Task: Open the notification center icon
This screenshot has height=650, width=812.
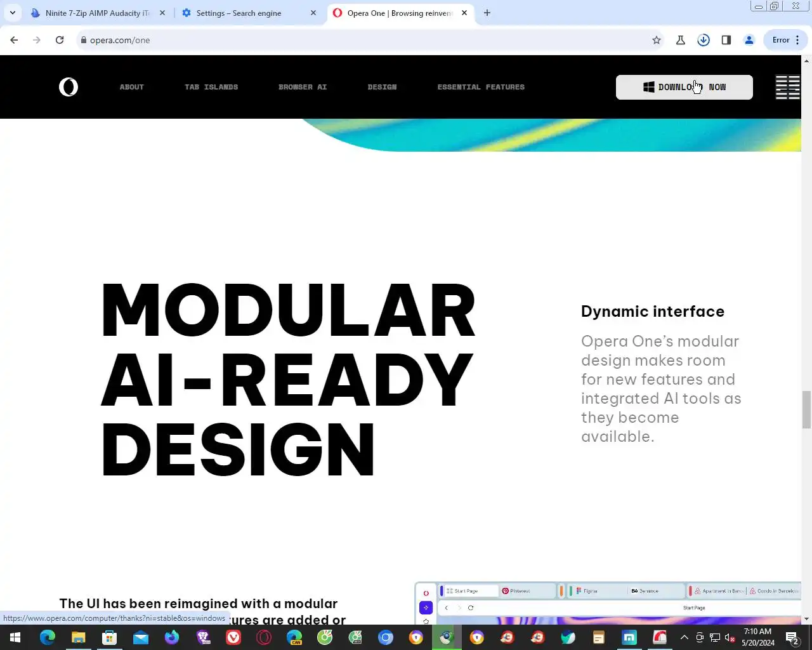Action: pos(792,637)
